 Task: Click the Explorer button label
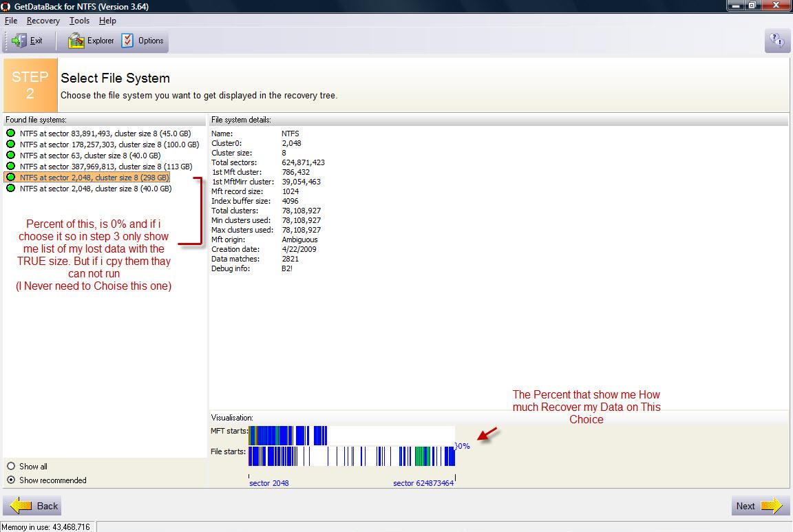(101, 41)
